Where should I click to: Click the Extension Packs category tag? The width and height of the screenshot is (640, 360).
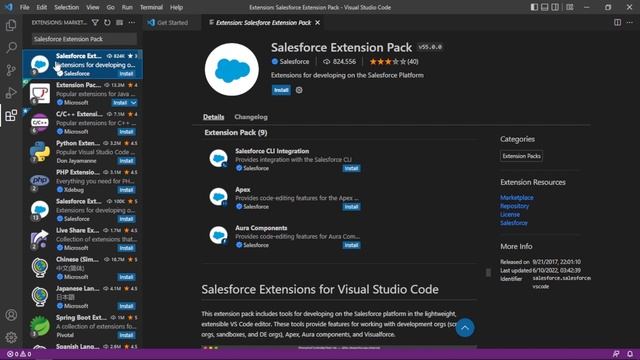(x=521, y=156)
